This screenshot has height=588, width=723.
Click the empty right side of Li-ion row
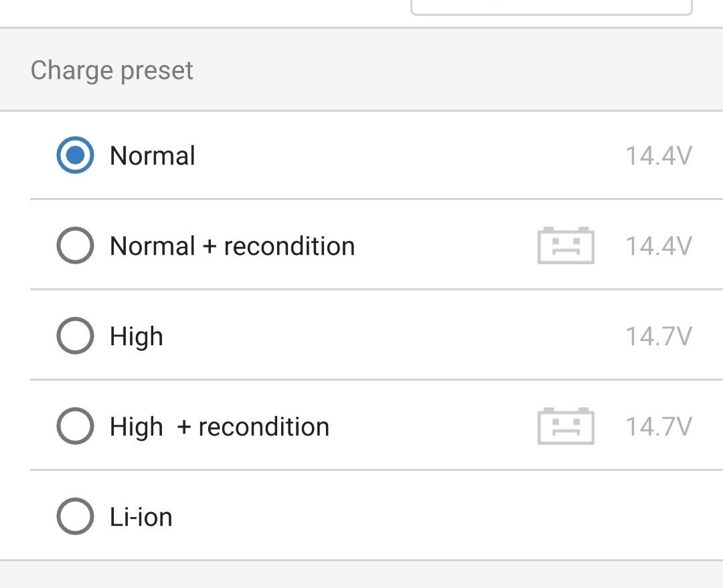536,516
